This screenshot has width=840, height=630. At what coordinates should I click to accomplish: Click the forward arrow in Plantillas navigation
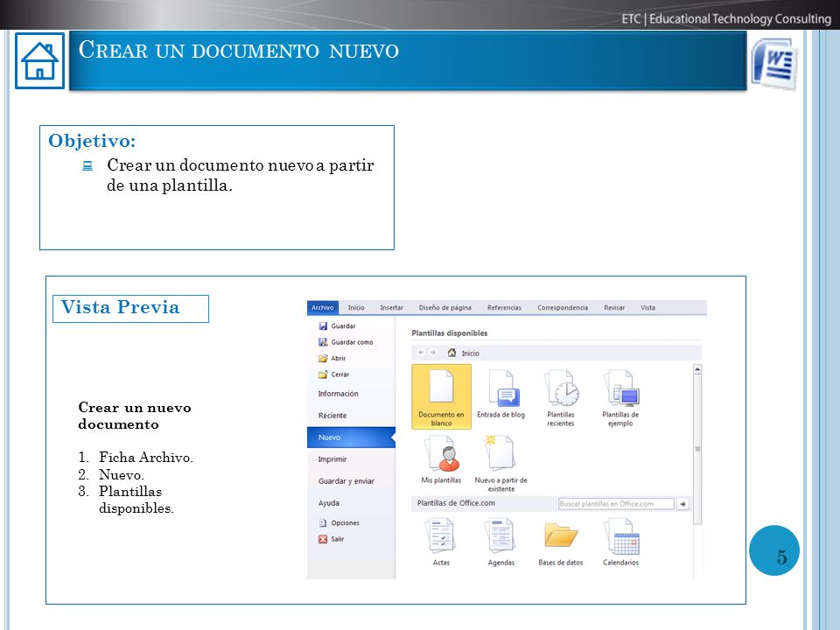click(433, 353)
